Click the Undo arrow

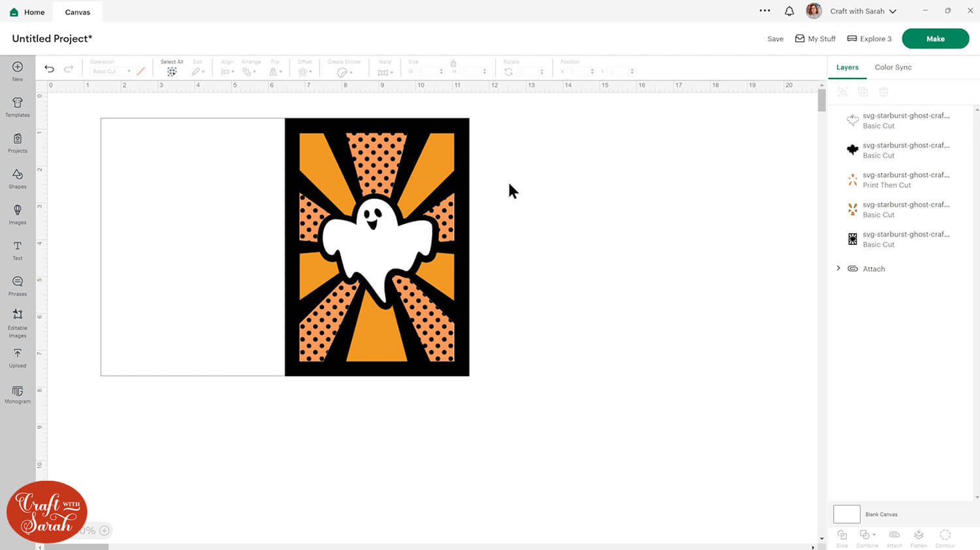(x=49, y=69)
